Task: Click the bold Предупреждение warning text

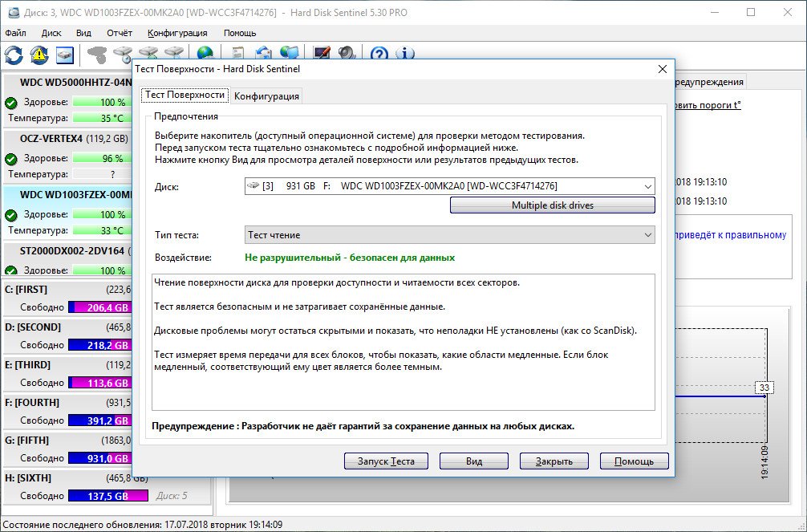Action: click(363, 426)
